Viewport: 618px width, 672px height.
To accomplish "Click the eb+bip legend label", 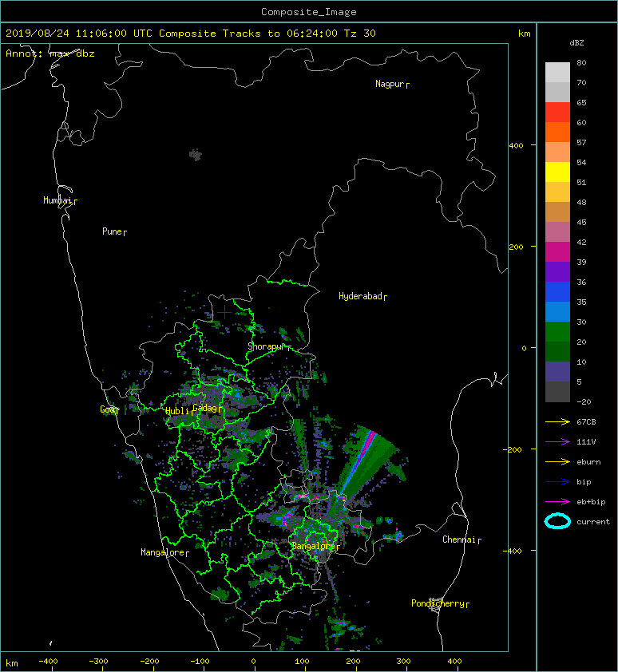I will tap(591, 502).
